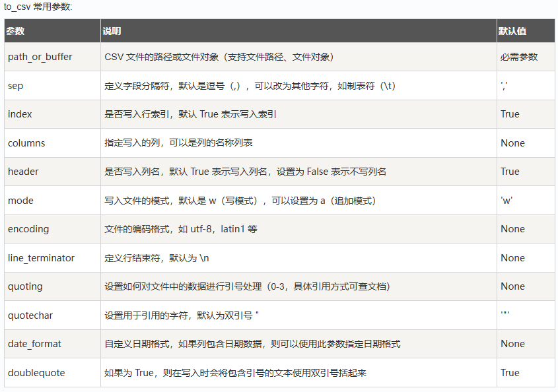The width and height of the screenshot is (558, 392).
Task: Click the "参数" column header
Action: (15, 31)
